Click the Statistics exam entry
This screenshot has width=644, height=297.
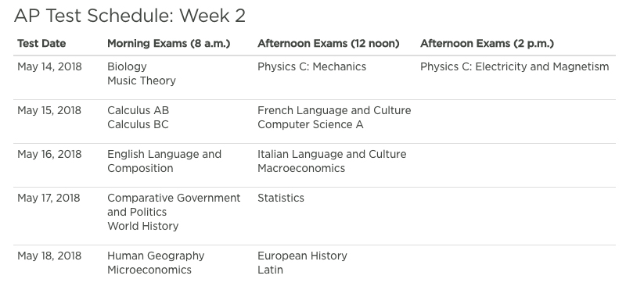pyautogui.click(x=281, y=199)
